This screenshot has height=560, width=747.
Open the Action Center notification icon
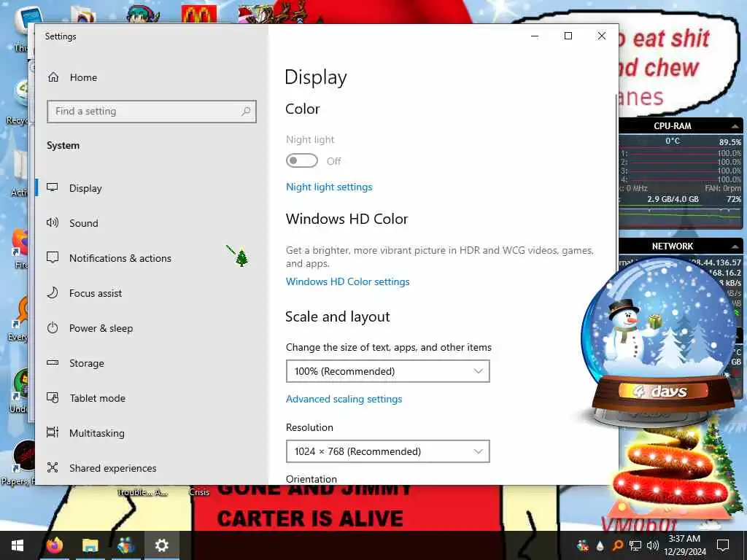point(723,545)
